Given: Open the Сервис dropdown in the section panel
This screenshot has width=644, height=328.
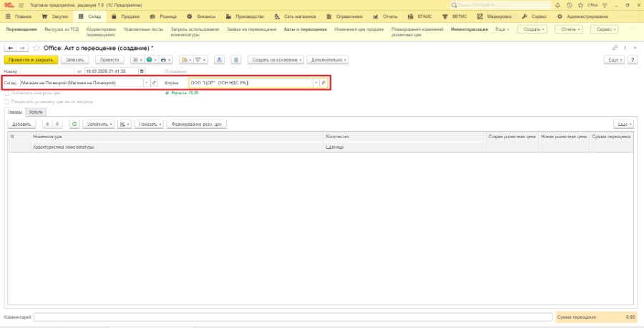Looking at the screenshot, I should pyautogui.click(x=605, y=29).
